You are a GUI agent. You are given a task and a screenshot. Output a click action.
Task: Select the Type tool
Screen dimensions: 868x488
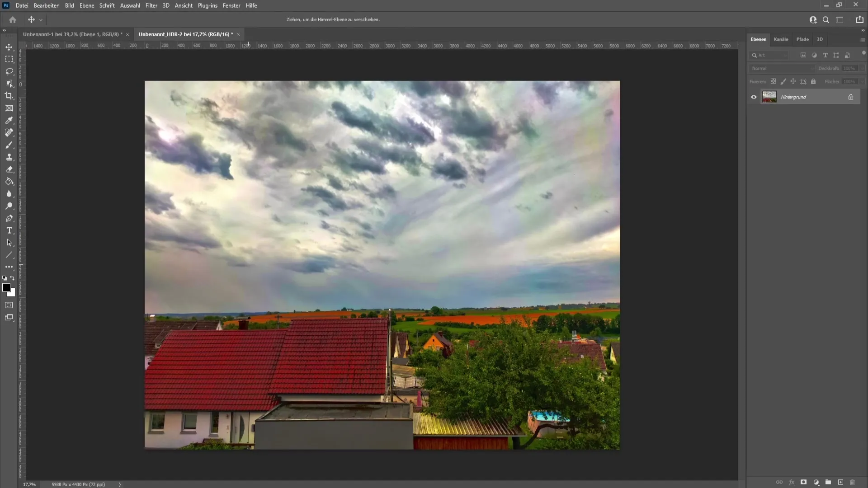coord(9,230)
